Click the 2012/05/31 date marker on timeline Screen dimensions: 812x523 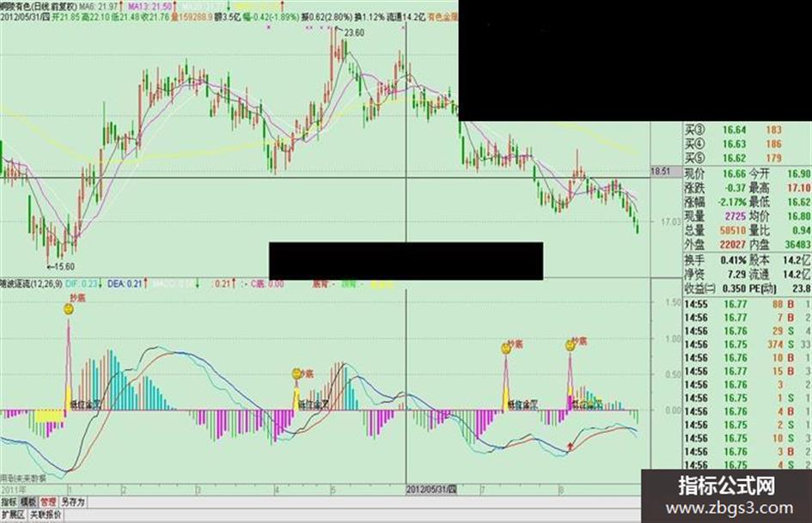431,490
